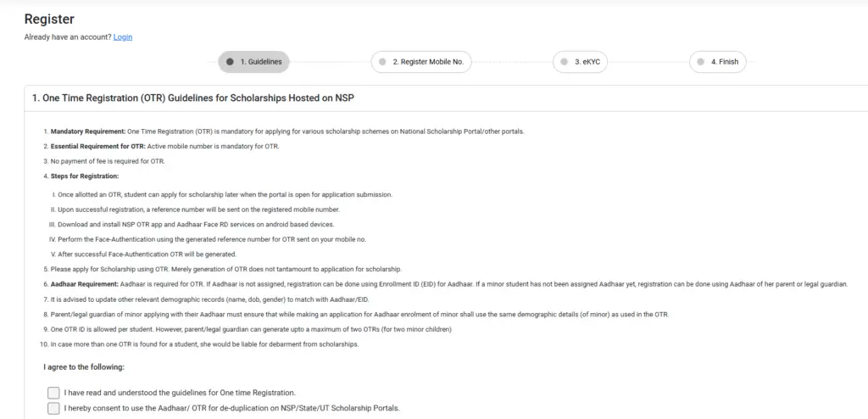Click the grey dot beside Finish step
Viewport: 868px width, 419px height.
[x=701, y=62]
